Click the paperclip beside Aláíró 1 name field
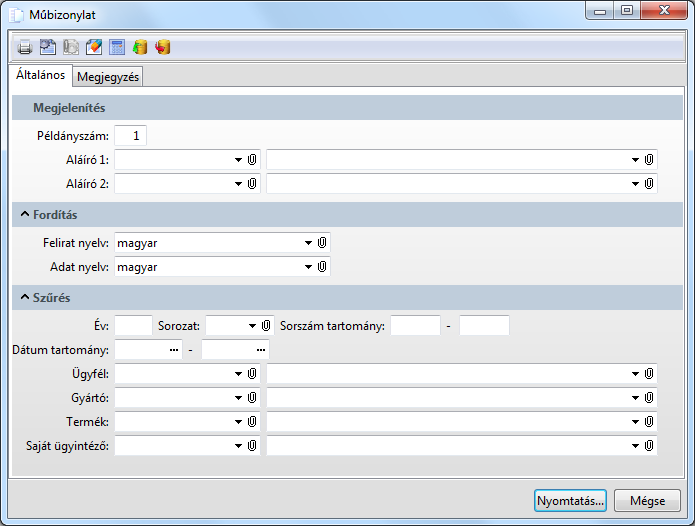The width and height of the screenshot is (695, 526). coord(649,160)
